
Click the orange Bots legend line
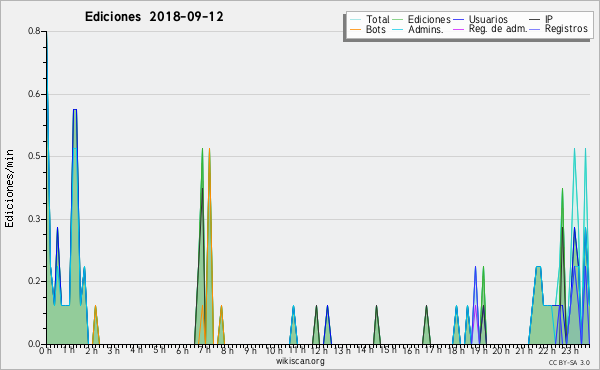click(355, 29)
